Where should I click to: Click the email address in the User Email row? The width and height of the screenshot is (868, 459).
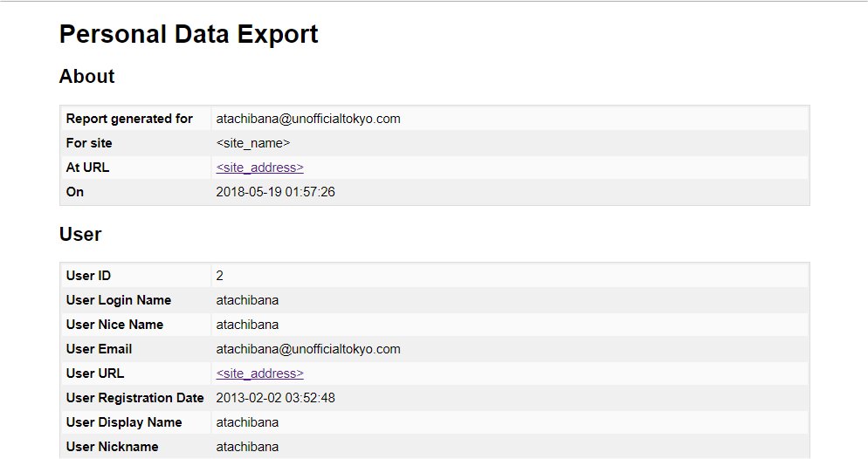click(x=307, y=349)
